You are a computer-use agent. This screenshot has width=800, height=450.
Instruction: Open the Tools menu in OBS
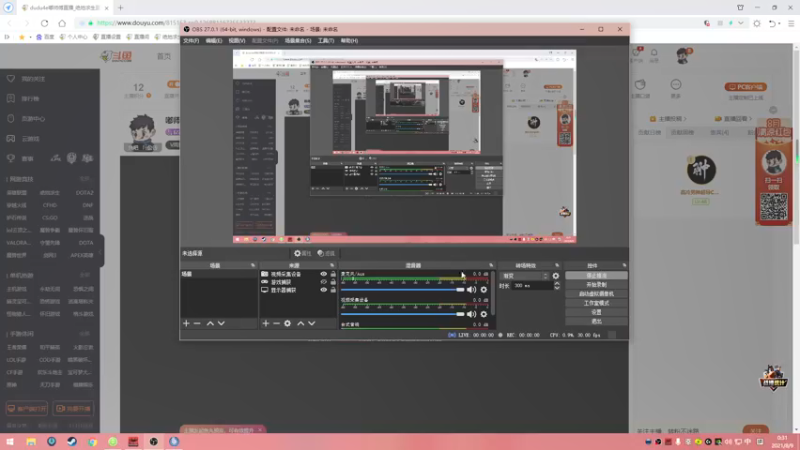[x=326, y=41]
